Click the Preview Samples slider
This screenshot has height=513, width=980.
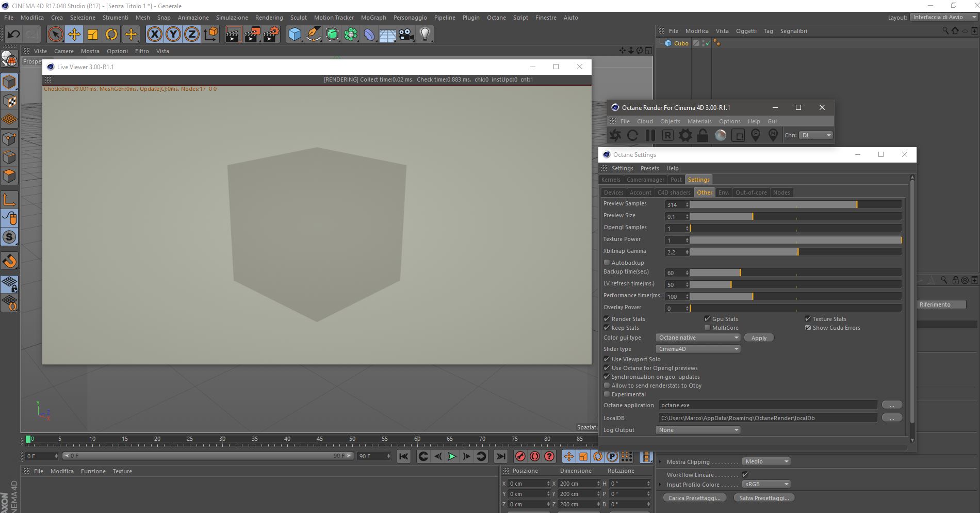[x=795, y=205]
